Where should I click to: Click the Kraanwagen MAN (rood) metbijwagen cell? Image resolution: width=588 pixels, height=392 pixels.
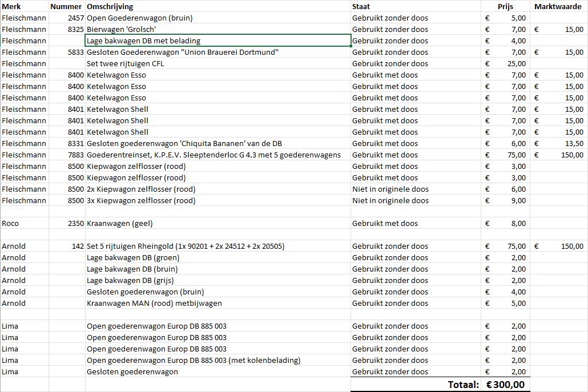218,303
